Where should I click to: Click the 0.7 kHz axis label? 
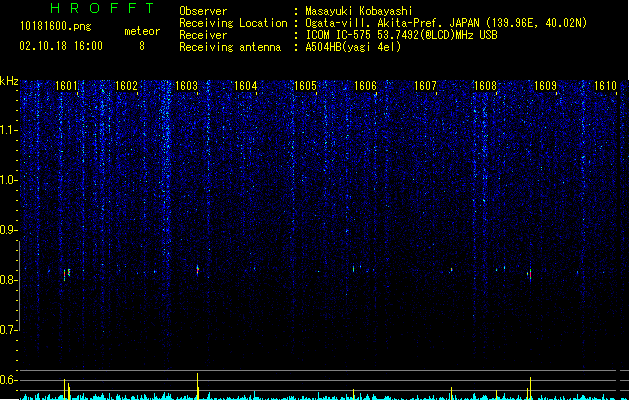pyautogui.click(x=9, y=330)
